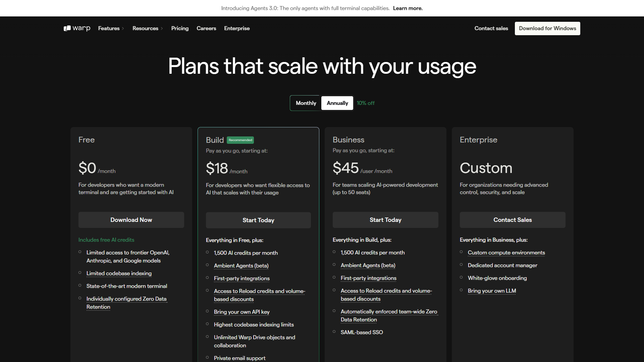Click Learn more about Agents 3.0
Viewport: 644px width, 362px height.
[408, 8]
